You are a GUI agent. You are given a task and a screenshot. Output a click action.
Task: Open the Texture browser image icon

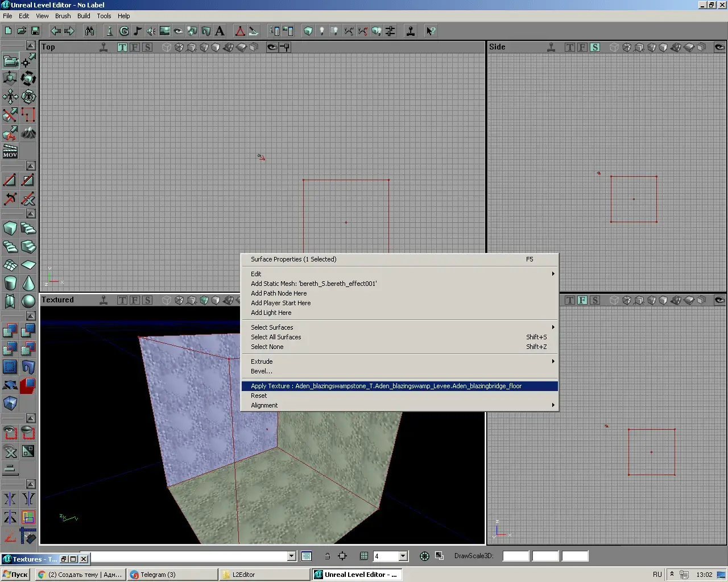click(165, 31)
